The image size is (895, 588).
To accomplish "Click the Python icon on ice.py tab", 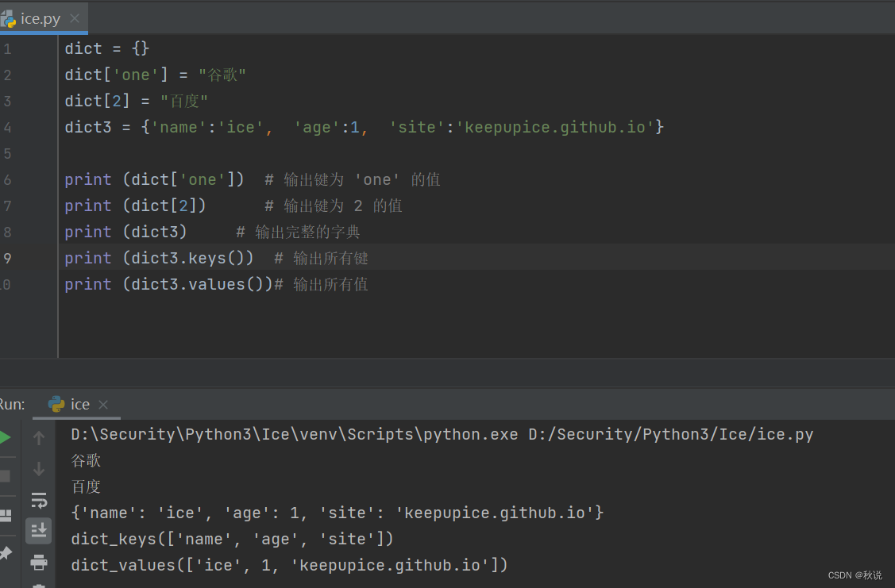I will tap(8, 17).
